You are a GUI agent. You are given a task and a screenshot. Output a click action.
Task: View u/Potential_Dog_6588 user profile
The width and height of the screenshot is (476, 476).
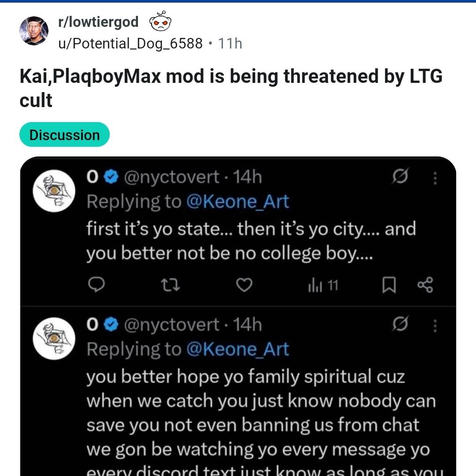pos(130,43)
